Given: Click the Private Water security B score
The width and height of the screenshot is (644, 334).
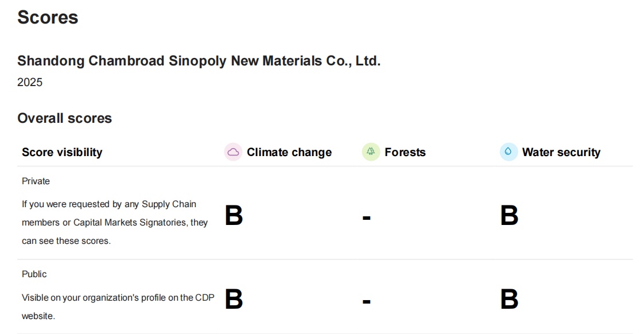Looking at the screenshot, I should click(509, 216).
